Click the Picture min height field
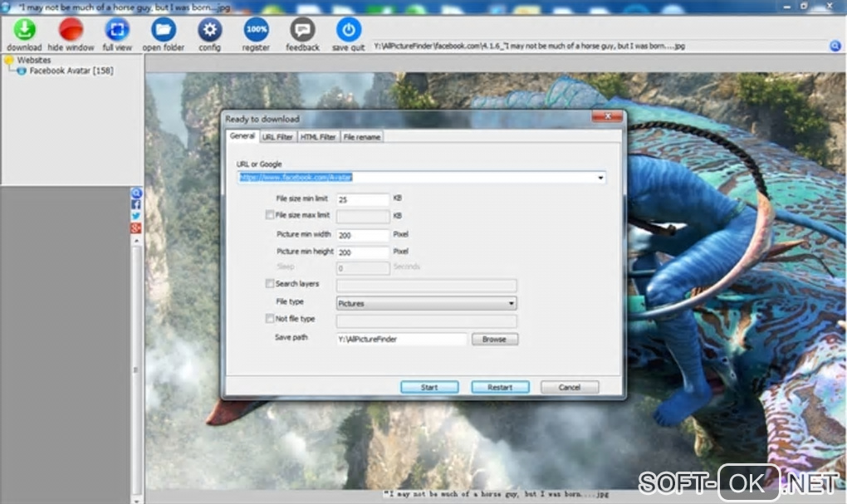The width and height of the screenshot is (847, 504). 362,252
